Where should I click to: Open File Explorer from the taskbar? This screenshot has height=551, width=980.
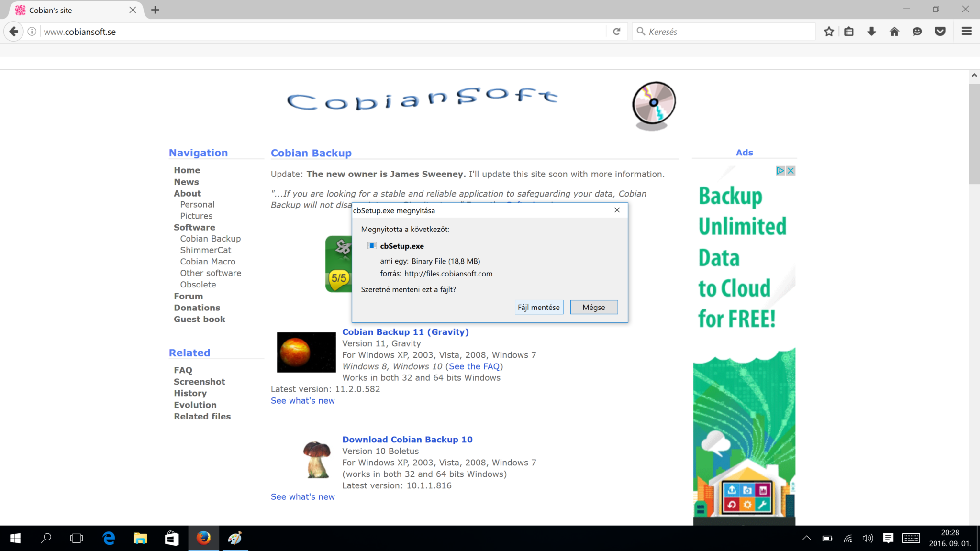(140, 538)
